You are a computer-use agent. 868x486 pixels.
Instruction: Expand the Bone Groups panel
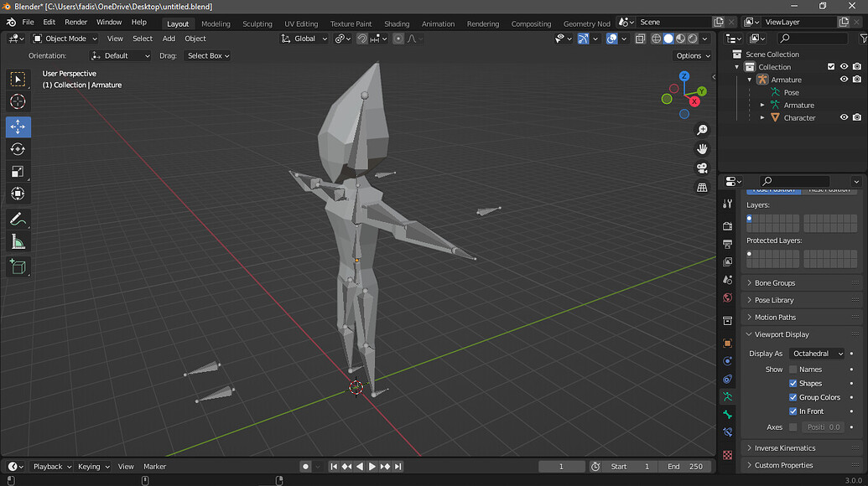tap(800, 282)
